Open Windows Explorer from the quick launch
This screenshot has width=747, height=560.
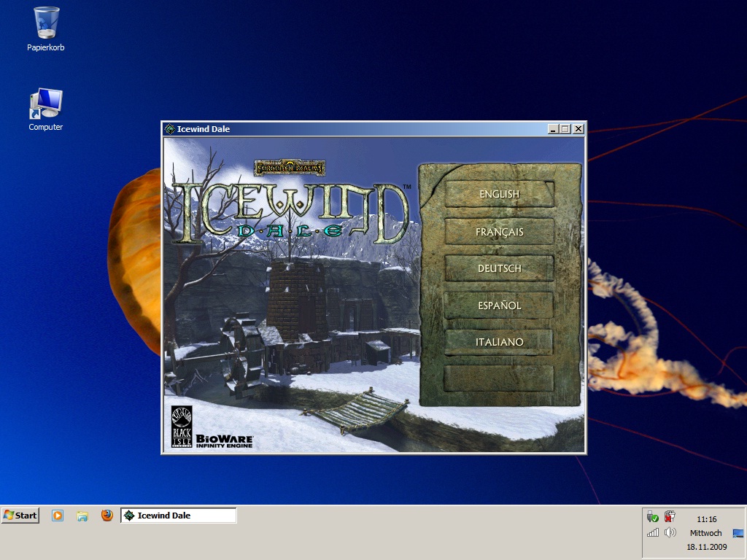pos(82,516)
